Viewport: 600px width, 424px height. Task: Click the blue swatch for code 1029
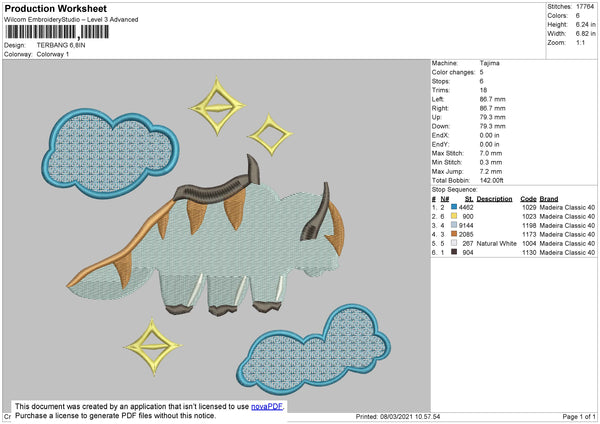[x=454, y=207]
